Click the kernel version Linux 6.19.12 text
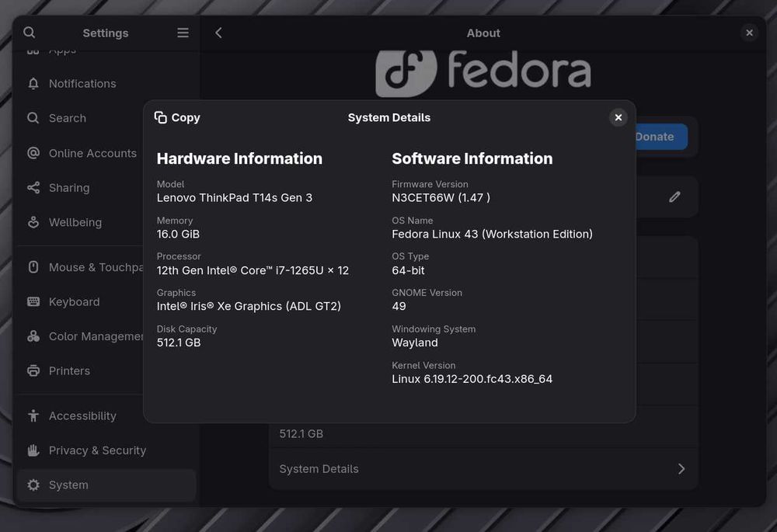The image size is (777, 532). click(x=472, y=379)
